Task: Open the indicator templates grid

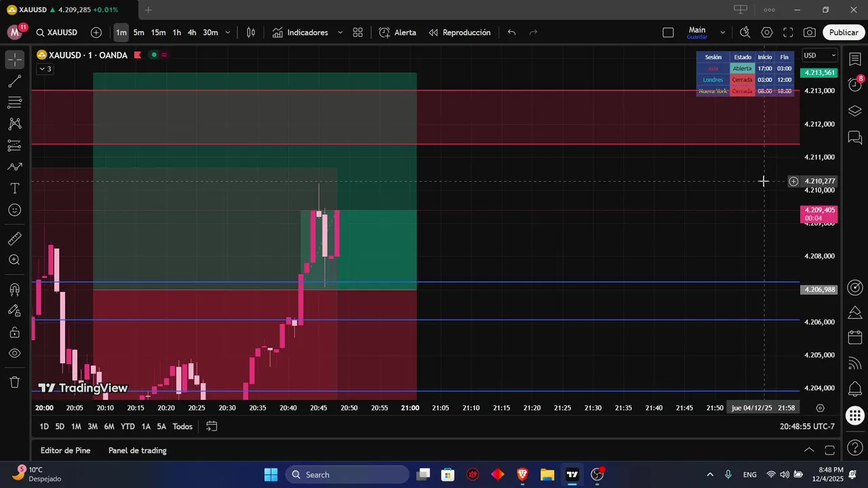Action: pos(358,33)
